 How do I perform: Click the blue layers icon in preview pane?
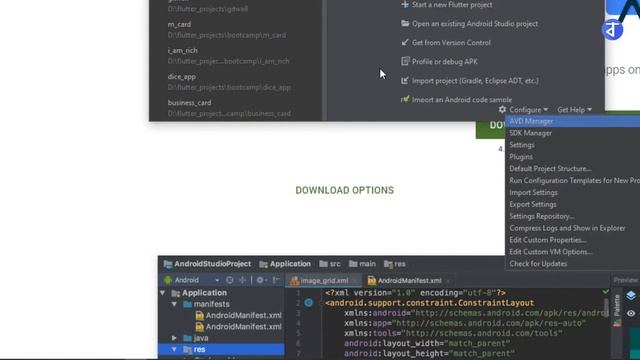[x=631, y=295]
